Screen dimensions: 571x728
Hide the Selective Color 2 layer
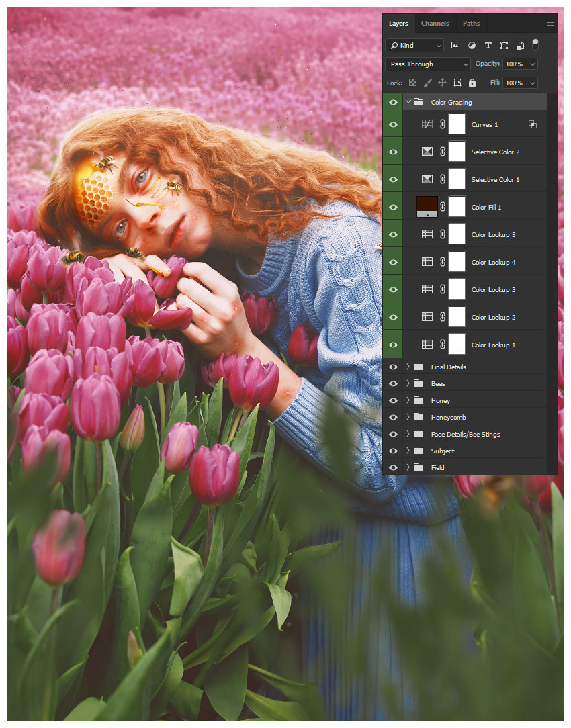(x=393, y=152)
